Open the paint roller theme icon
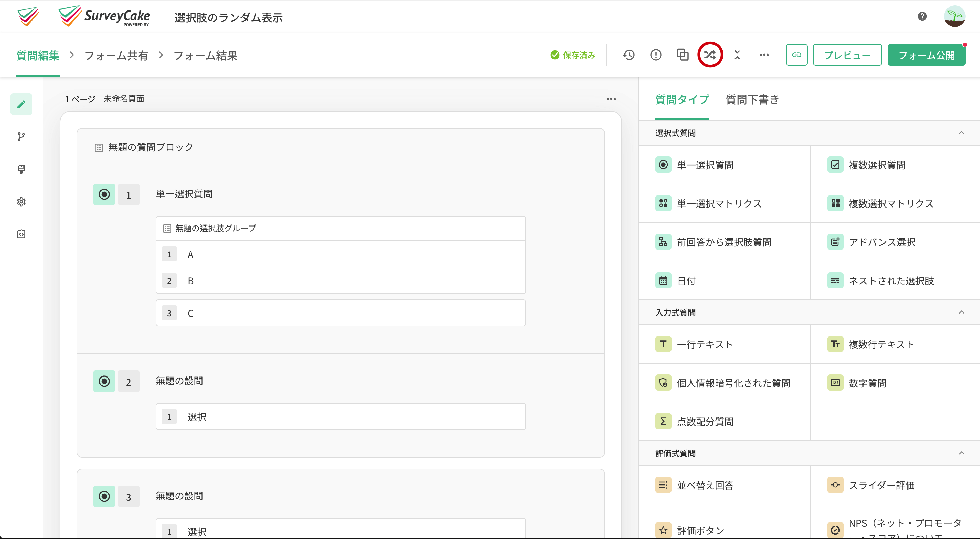 (x=21, y=169)
